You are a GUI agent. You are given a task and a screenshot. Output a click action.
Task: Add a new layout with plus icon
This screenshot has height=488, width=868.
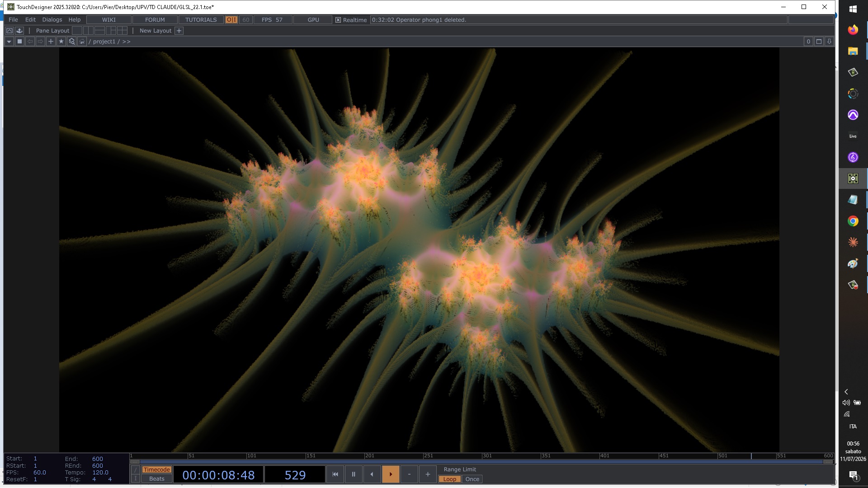179,30
